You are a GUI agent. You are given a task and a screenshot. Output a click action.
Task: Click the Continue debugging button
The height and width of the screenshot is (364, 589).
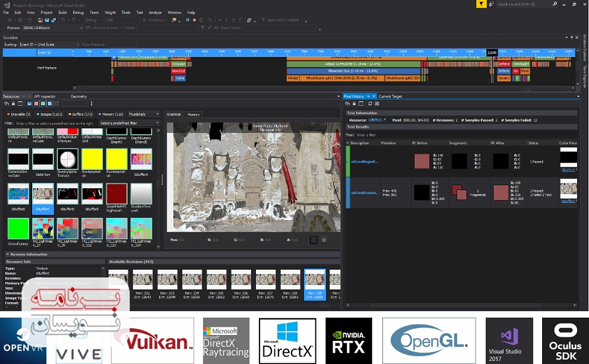coord(156,20)
